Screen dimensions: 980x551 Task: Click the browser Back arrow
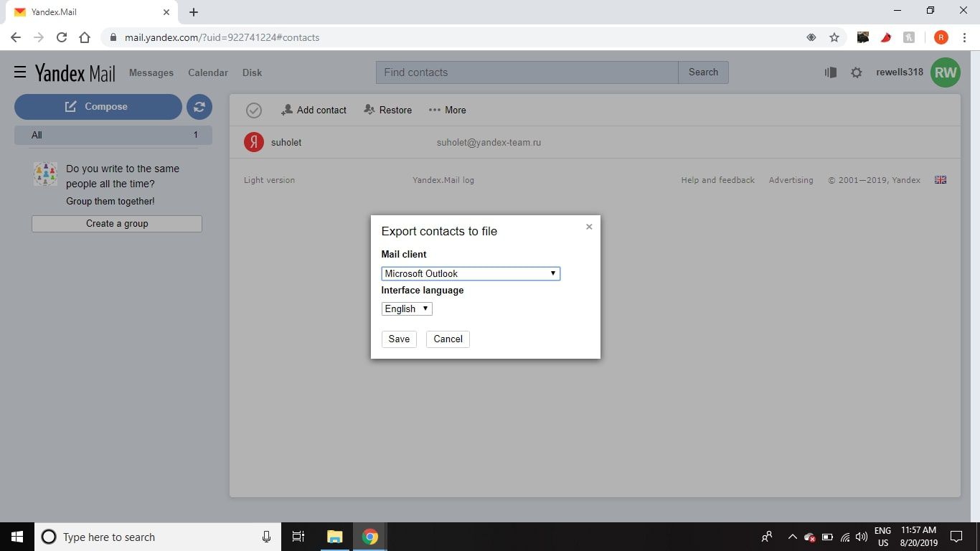tap(16, 37)
